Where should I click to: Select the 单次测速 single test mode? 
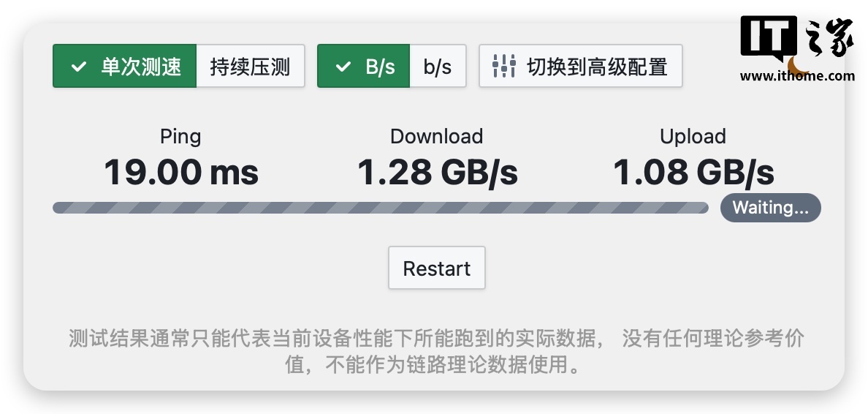[125, 67]
